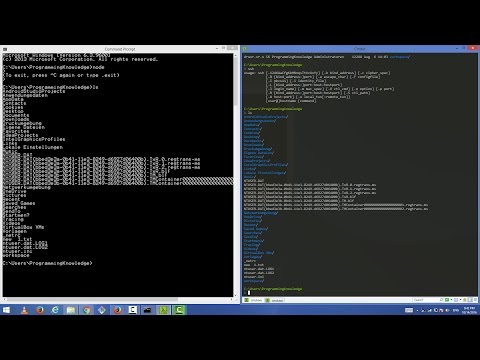Click 'Saved Games' entry in Command Prompt

pyautogui.click(x=19, y=203)
